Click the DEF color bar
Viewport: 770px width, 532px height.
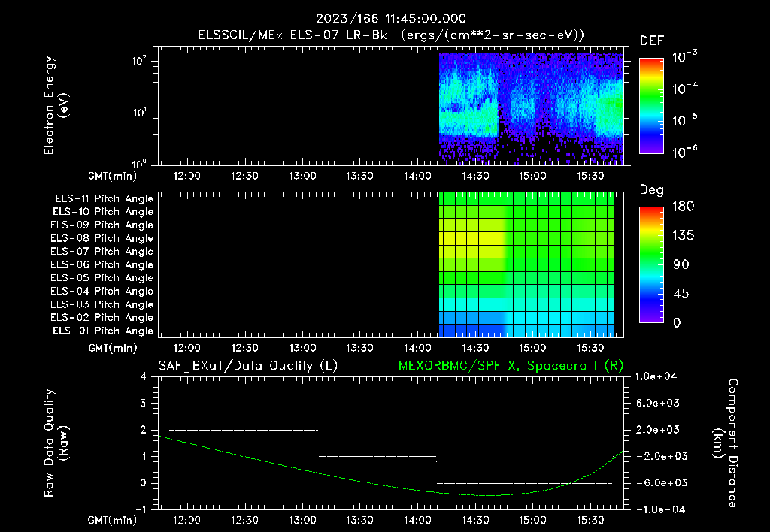[x=651, y=106]
